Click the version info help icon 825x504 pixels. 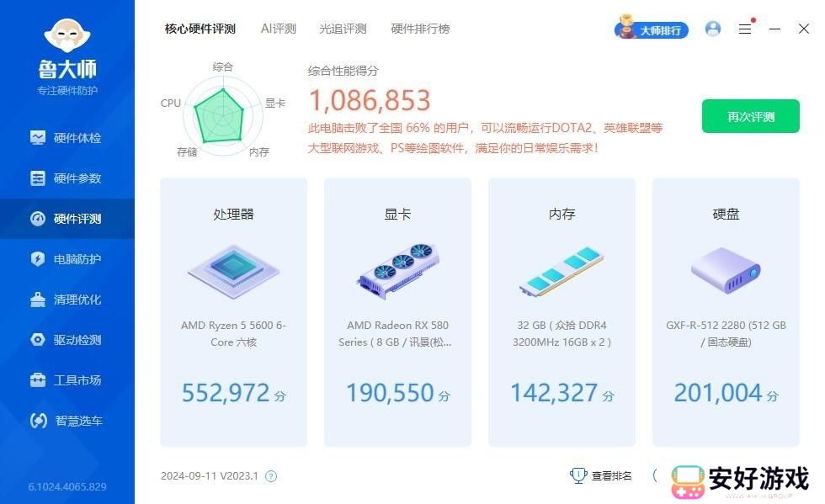[271, 476]
